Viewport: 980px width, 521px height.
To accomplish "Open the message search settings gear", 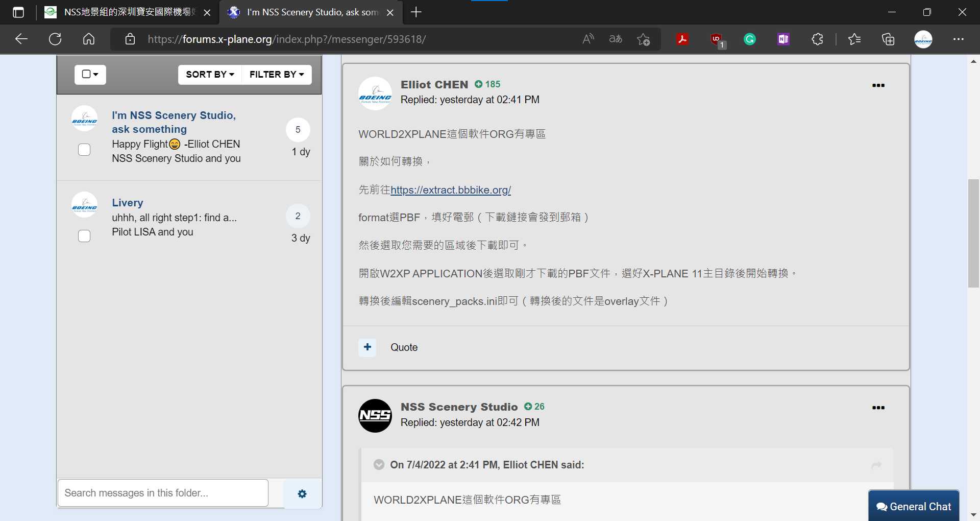I will 302,494.
